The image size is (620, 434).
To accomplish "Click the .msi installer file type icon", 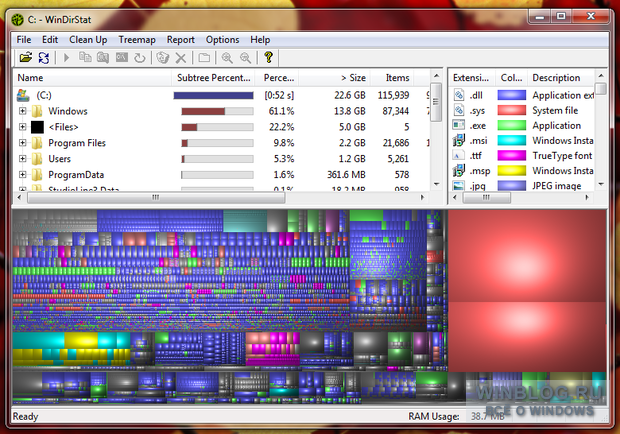I will pos(459,140).
